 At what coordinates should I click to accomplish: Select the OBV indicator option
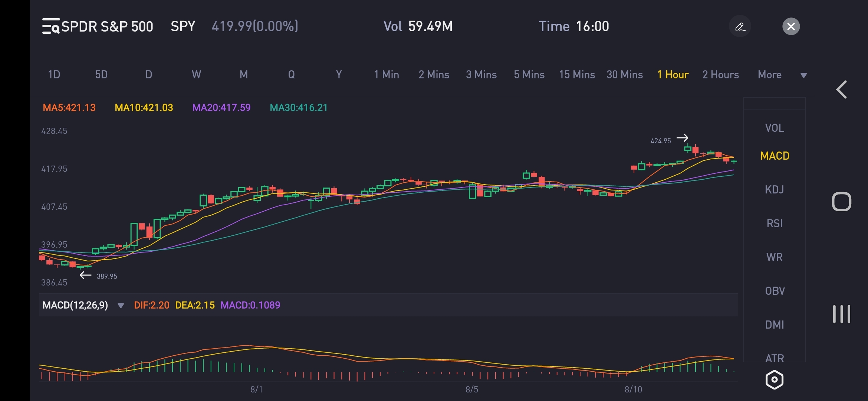775,291
